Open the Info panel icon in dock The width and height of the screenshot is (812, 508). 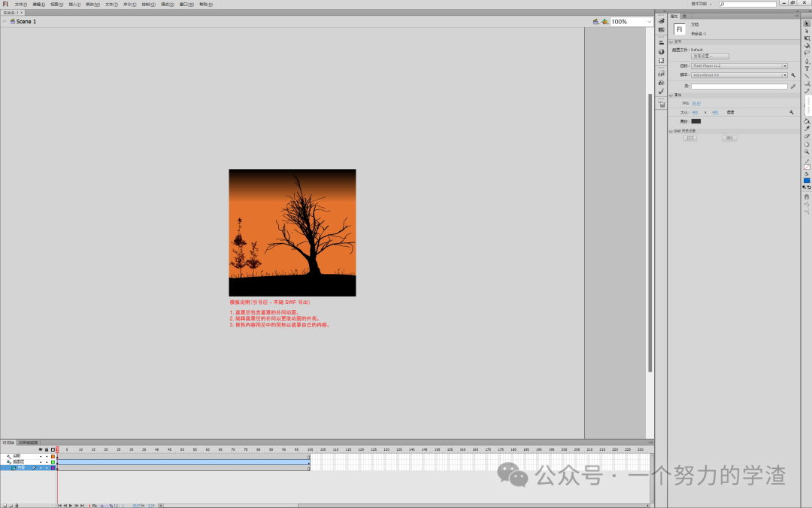[x=662, y=52]
